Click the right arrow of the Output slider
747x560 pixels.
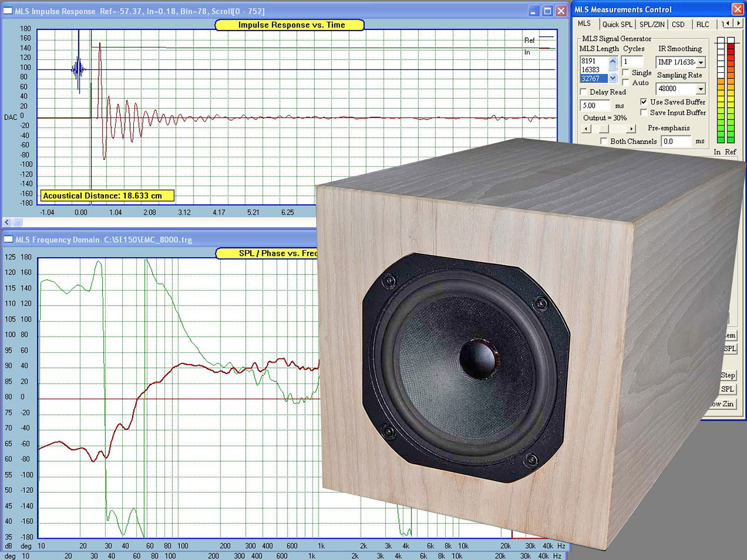[x=631, y=128]
